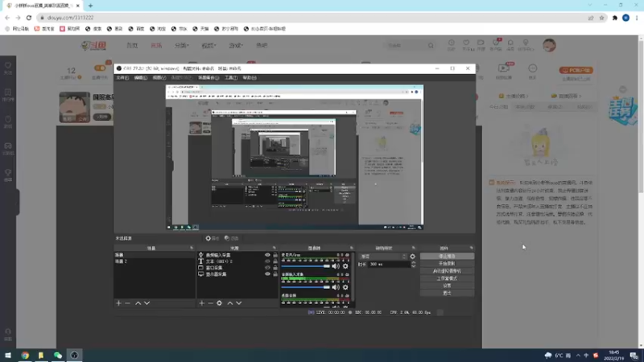Viewport: 644px width, 362px height.
Task: Toggle visibility of the Text (GDI+) 2 source
Action: (267, 261)
